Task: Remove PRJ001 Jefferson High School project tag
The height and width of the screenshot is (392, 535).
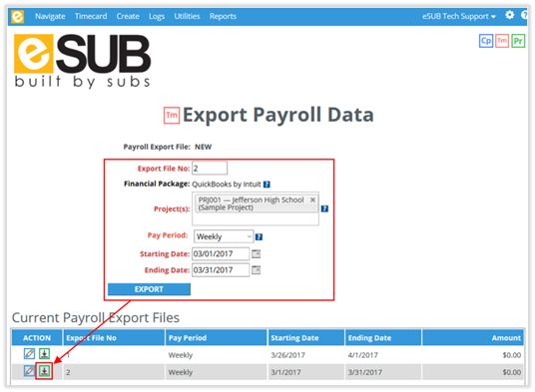Action: (x=312, y=199)
